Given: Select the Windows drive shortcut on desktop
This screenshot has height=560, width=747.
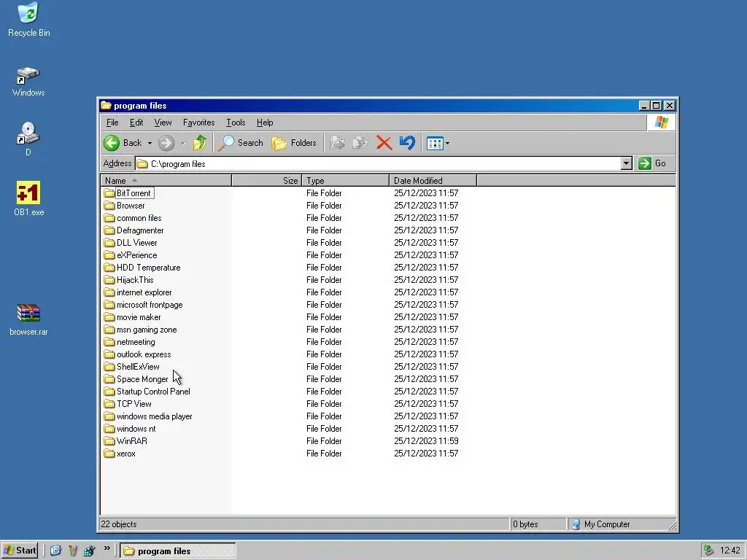Looking at the screenshot, I should pyautogui.click(x=28, y=82).
